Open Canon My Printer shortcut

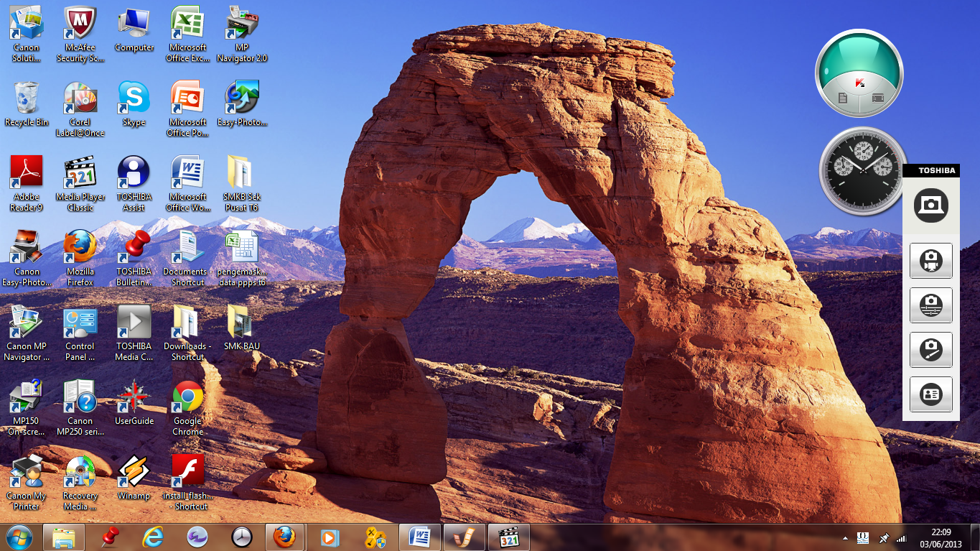click(27, 482)
